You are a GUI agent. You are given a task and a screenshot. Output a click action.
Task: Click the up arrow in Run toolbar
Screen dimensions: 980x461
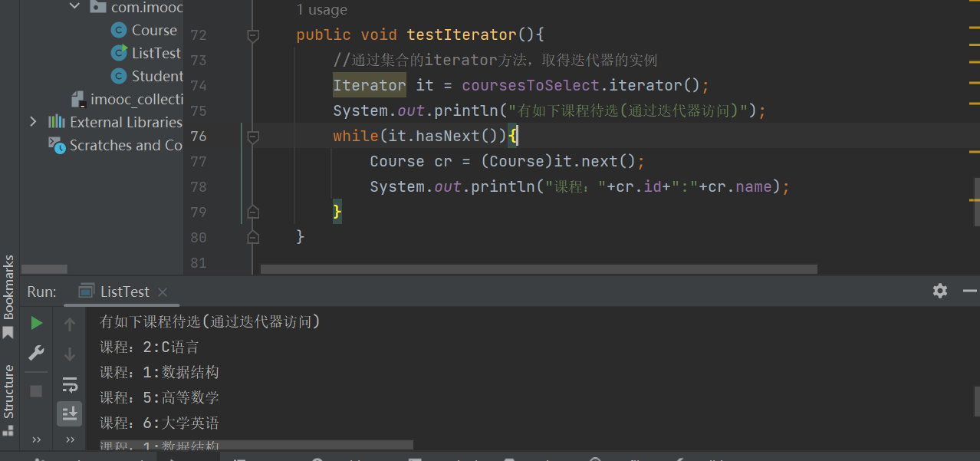pyautogui.click(x=70, y=324)
